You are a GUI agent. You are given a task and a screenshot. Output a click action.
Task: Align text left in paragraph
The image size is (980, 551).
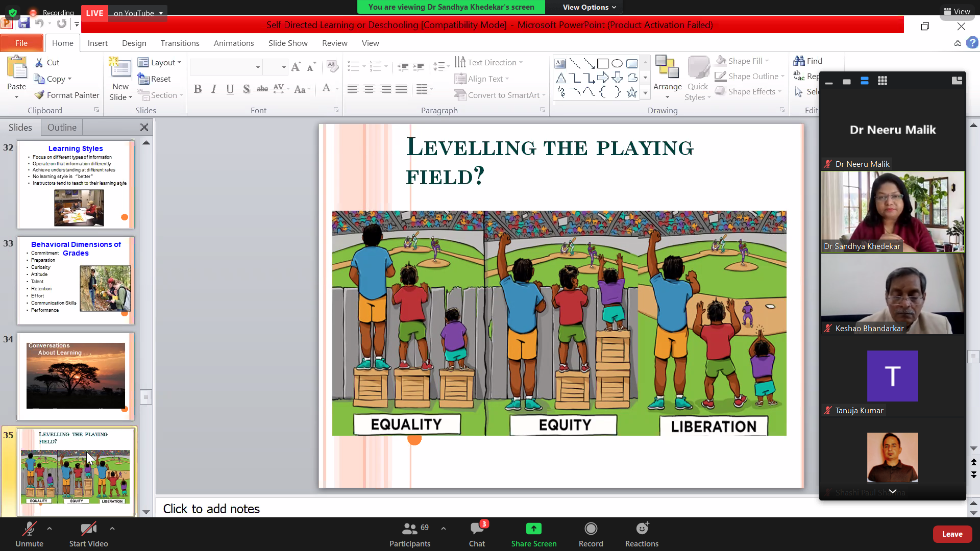click(353, 89)
